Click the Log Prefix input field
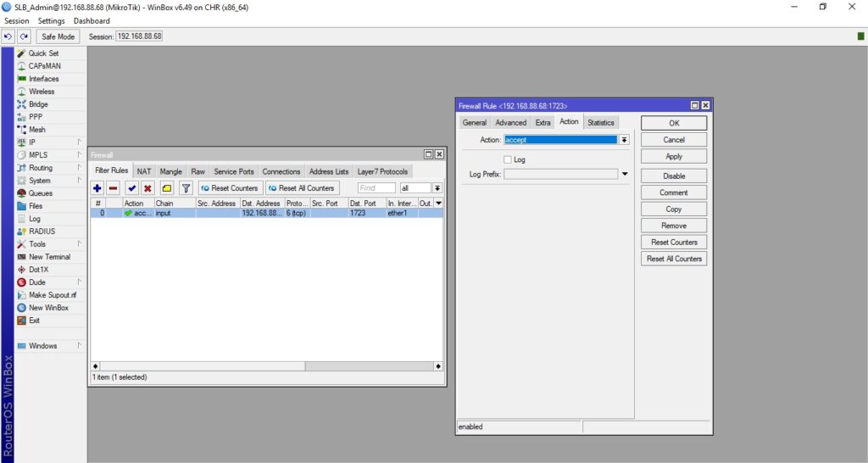Screen dimensions: 868x463 [561, 174]
